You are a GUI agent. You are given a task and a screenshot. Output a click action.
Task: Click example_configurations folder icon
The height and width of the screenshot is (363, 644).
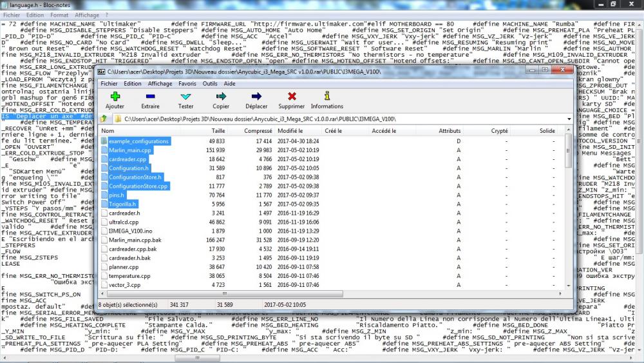104,141
